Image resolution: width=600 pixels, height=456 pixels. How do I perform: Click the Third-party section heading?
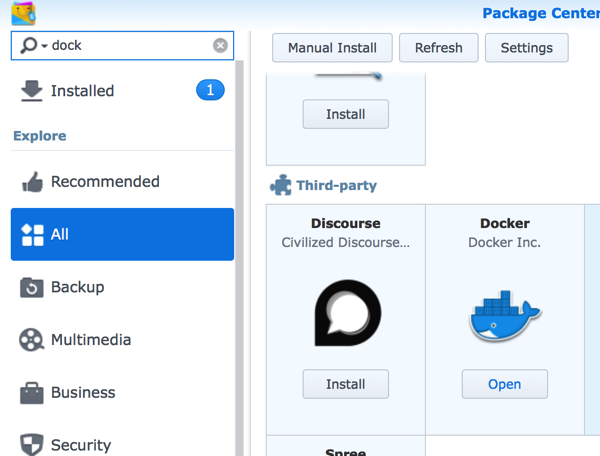[336, 185]
